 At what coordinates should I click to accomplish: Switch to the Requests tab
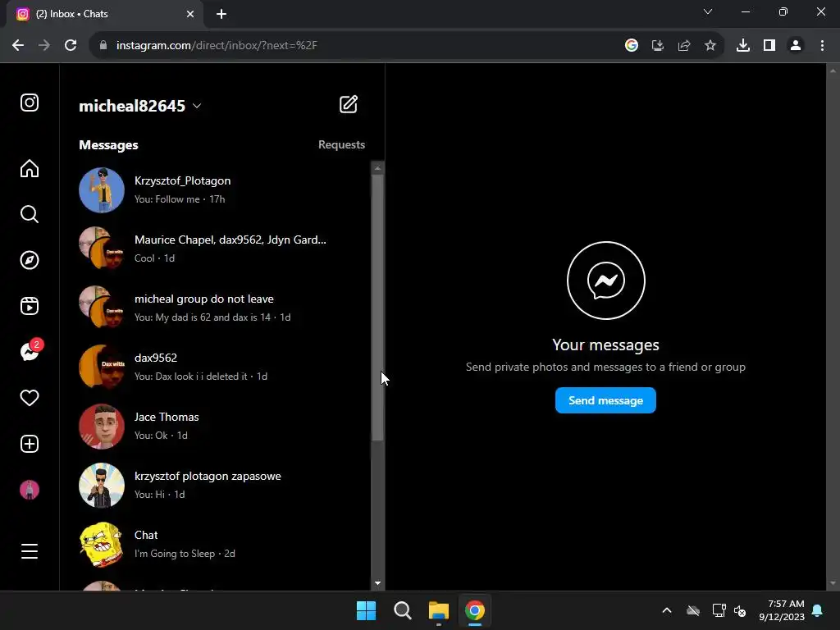(x=341, y=144)
